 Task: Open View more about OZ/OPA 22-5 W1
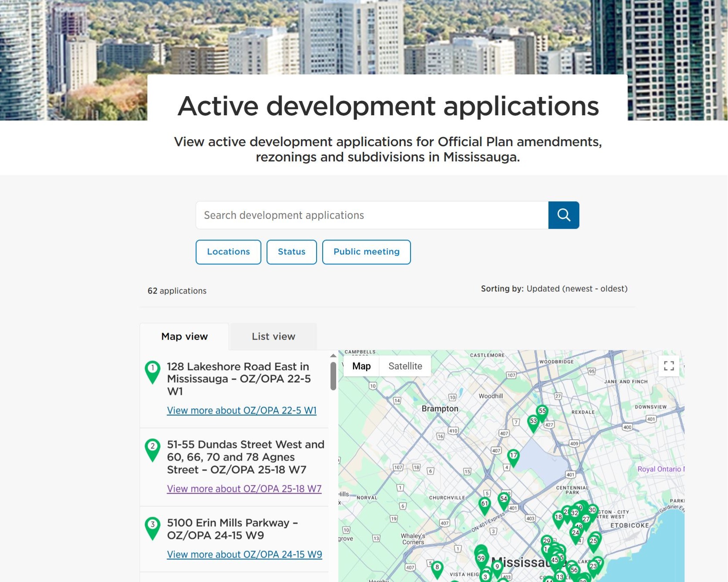coord(242,411)
